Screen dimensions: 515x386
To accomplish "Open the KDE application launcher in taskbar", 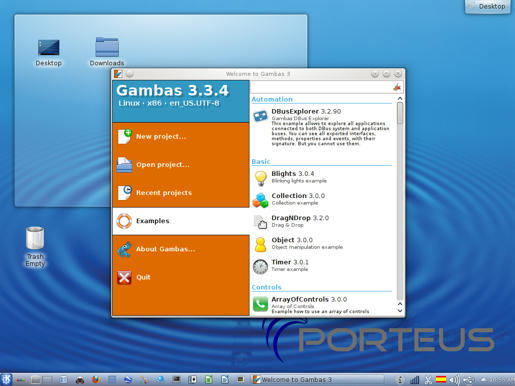I will (6, 379).
